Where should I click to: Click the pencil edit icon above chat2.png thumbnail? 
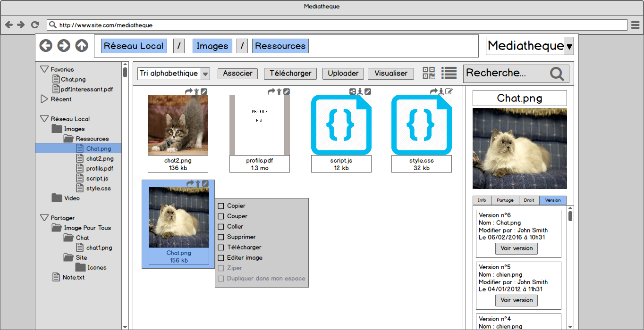[204, 91]
